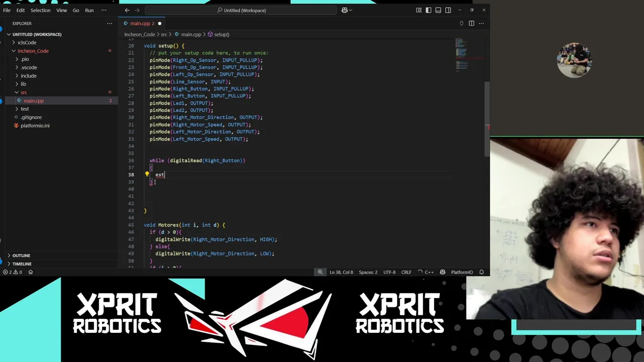Open the Run menu

(x=89, y=10)
